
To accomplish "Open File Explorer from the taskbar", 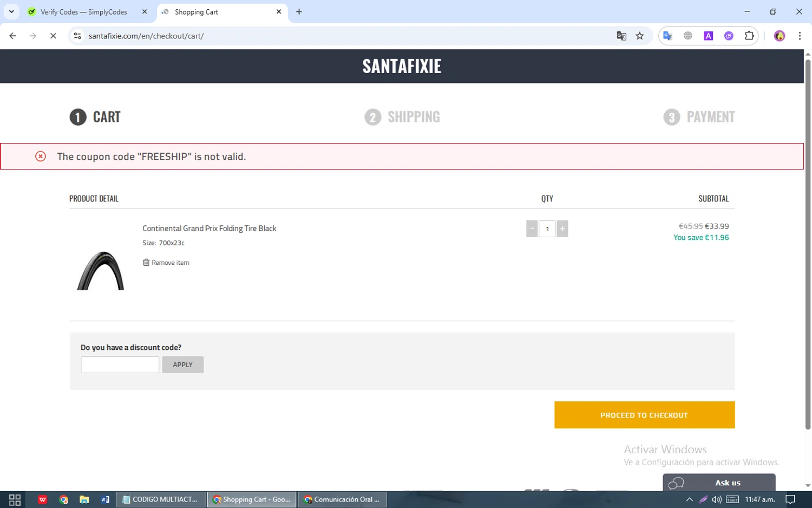I will click(84, 499).
